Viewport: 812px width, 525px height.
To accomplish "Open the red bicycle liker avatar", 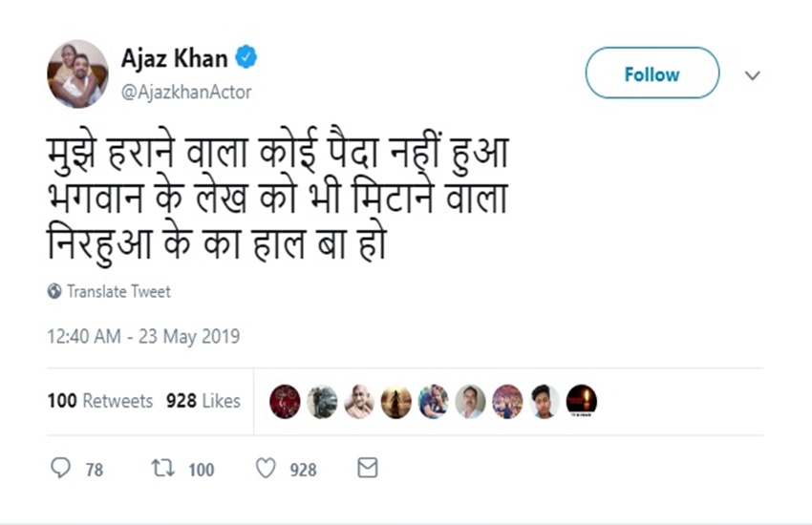I will [285, 401].
